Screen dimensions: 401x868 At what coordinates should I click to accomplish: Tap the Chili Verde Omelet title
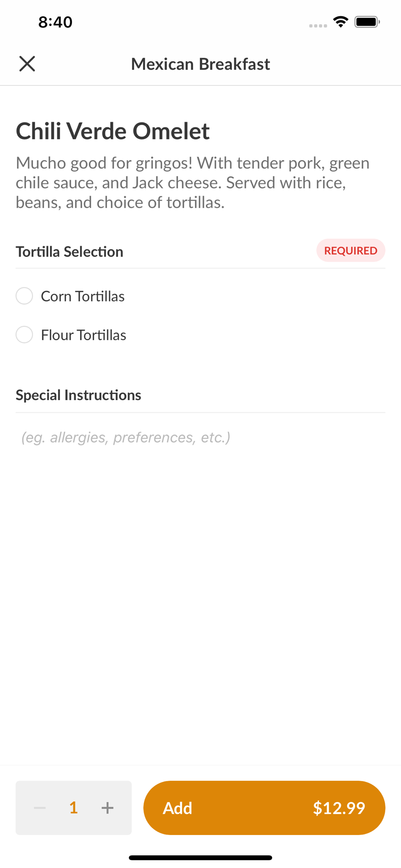click(112, 131)
